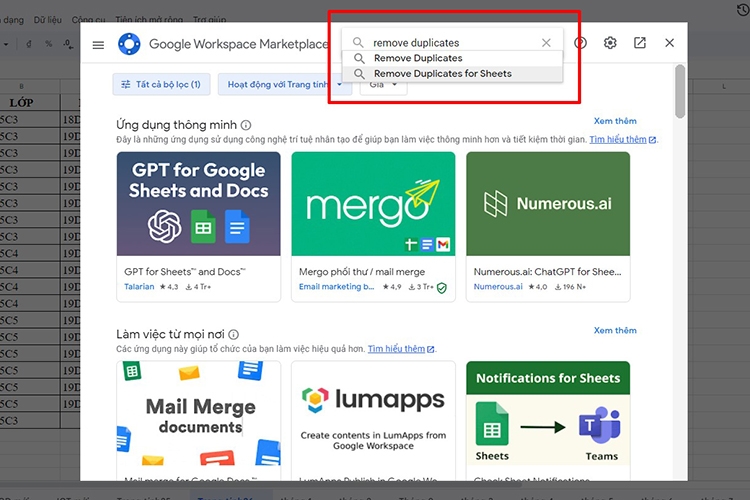Close the Marketplace dialog

670,43
